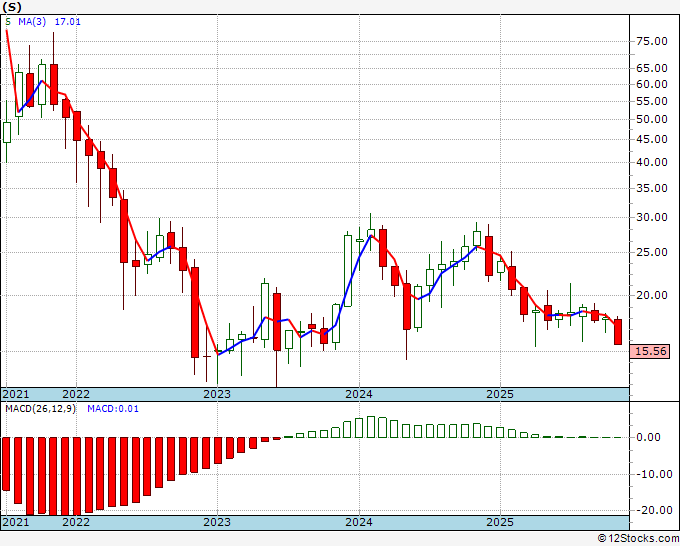The image size is (680, 546).
Task: Click the 25.00 price axis label
Action: point(651,252)
